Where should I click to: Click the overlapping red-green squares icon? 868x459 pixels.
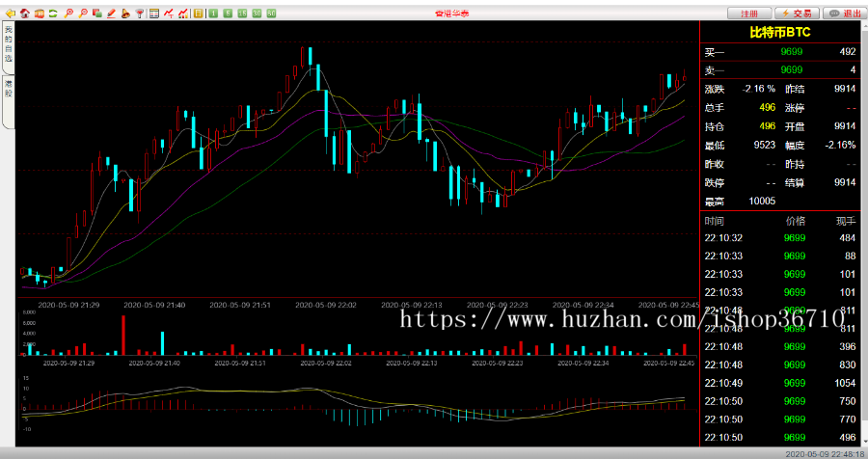click(x=97, y=13)
